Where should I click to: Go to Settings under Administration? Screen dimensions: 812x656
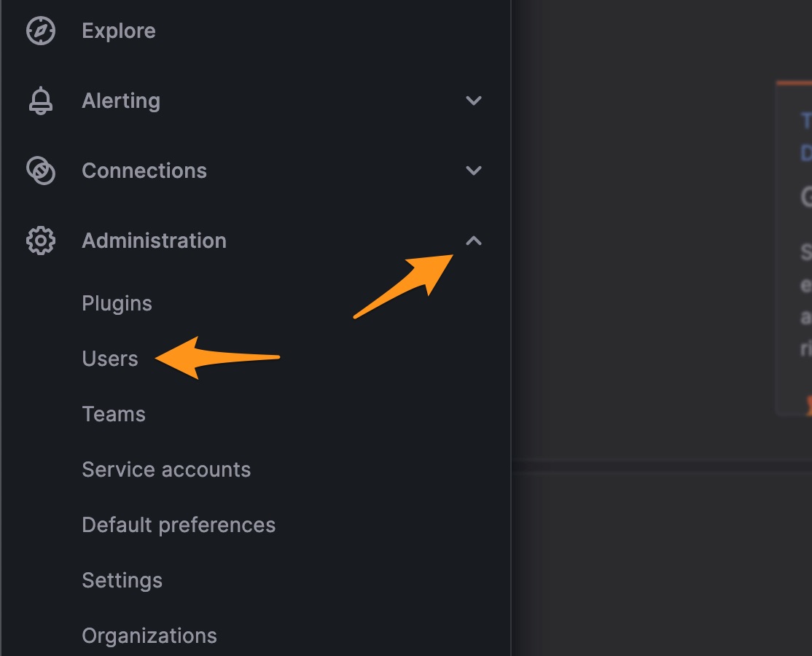pos(122,580)
